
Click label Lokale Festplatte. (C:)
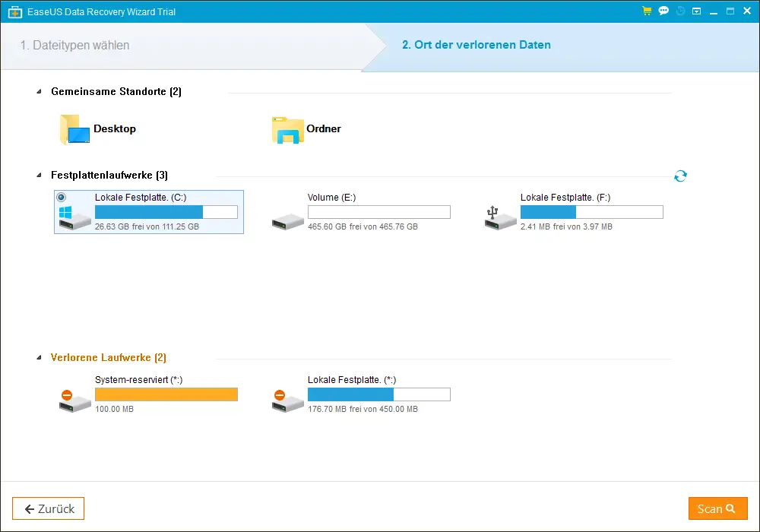point(141,197)
